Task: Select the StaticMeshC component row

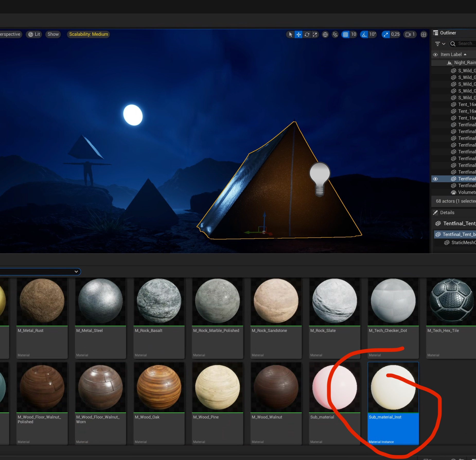Action: (x=455, y=243)
